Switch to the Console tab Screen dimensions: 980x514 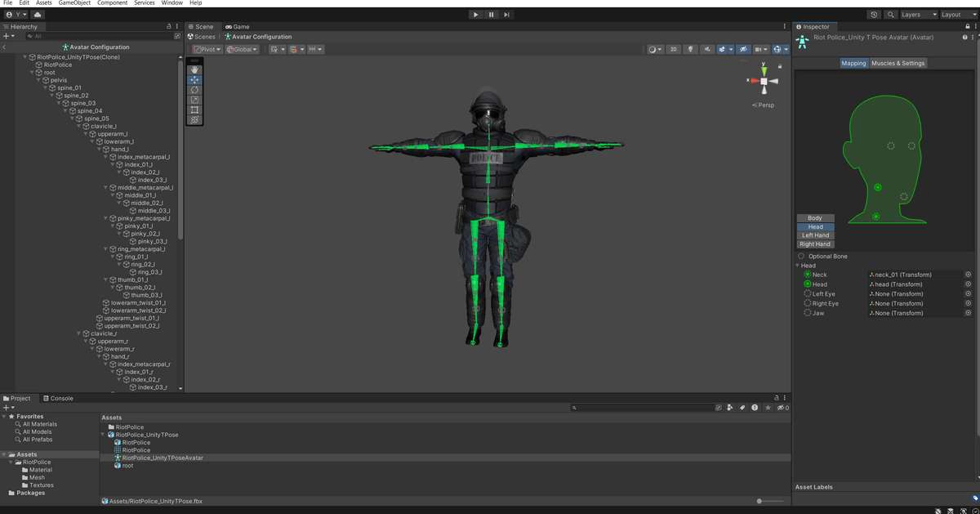click(x=58, y=398)
